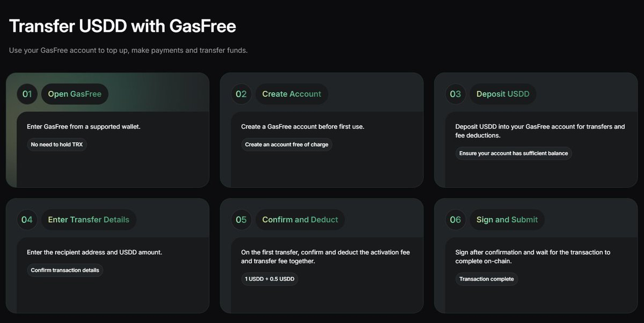Click the Confirm and Deduct label
This screenshot has height=323, width=644.
tap(300, 220)
